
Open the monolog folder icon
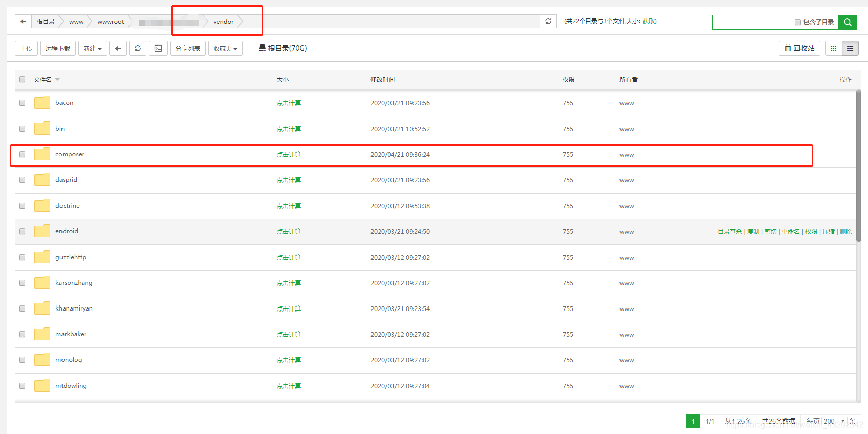click(x=42, y=360)
